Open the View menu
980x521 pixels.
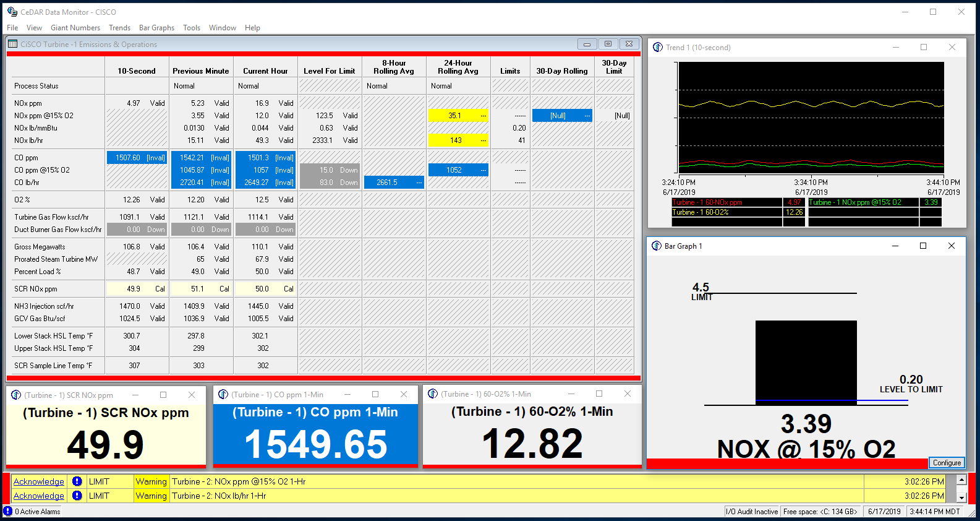coord(34,28)
